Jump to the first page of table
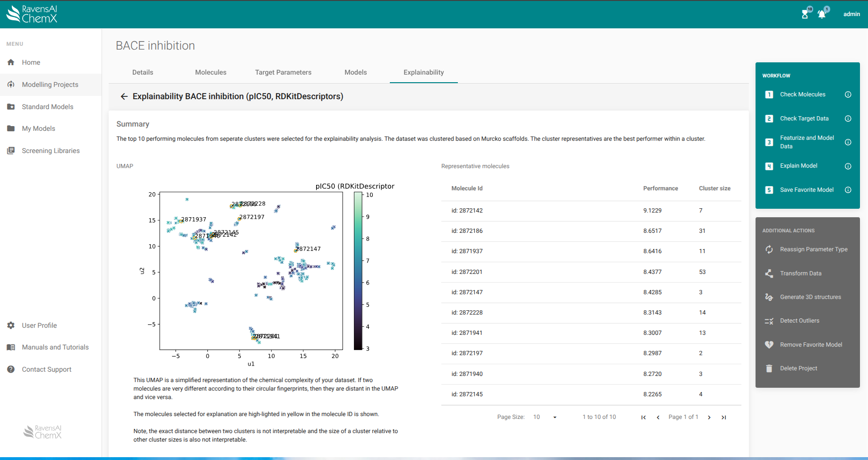Image resolution: width=868 pixels, height=460 pixels. pyautogui.click(x=643, y=417)
